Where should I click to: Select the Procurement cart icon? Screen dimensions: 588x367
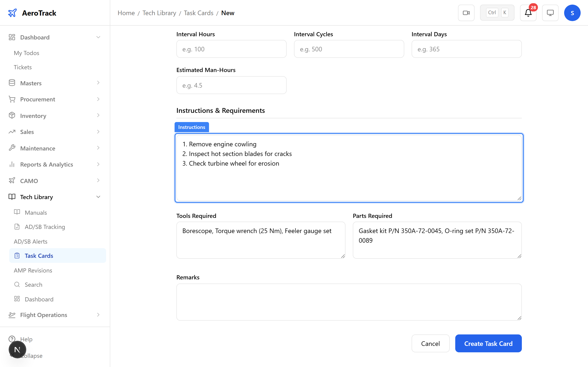12,99
